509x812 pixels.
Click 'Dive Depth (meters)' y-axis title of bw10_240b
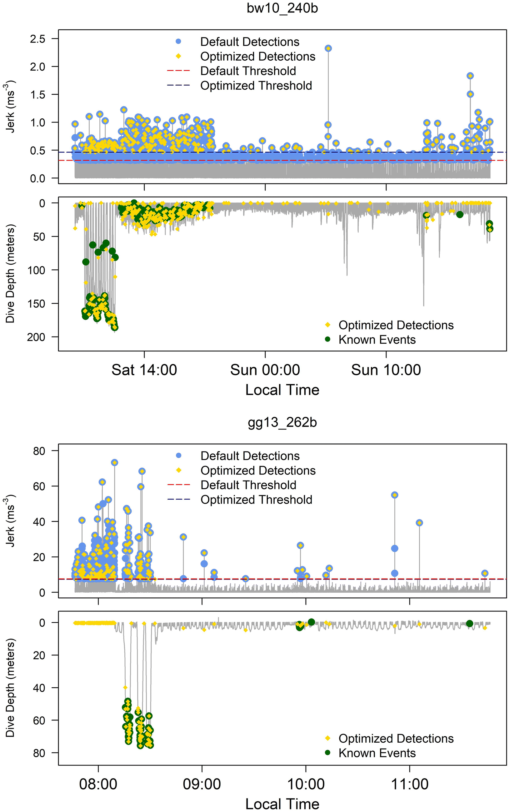[x=10, y=274]
